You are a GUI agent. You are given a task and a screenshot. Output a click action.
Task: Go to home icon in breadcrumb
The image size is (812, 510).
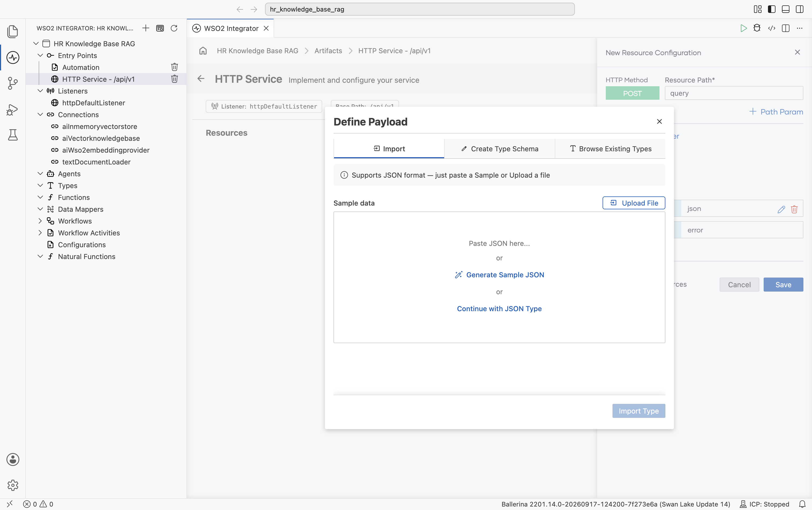[203, 51]
